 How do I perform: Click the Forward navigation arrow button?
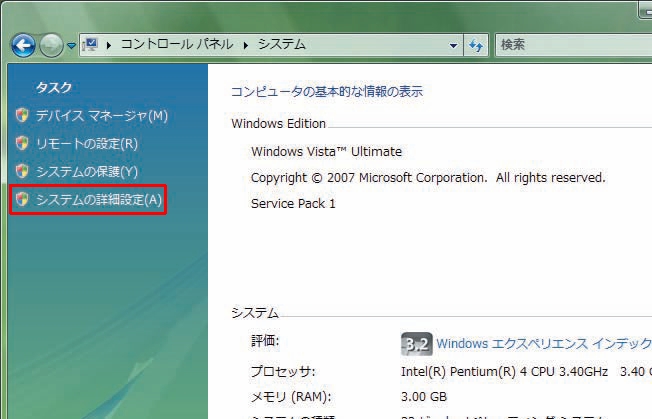[x=51, y=45]
